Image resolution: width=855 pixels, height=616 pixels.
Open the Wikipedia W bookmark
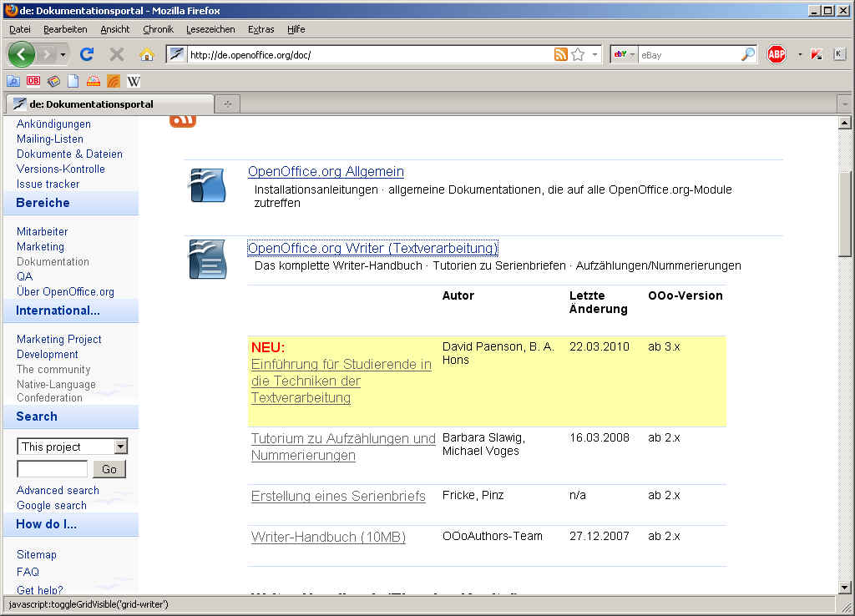[134, 81]
